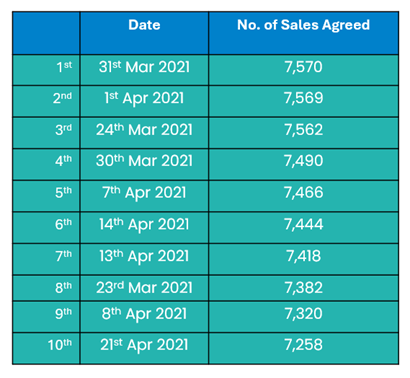
Task: Click the No. of Sales Agreed header
Action: click(303, 25)
